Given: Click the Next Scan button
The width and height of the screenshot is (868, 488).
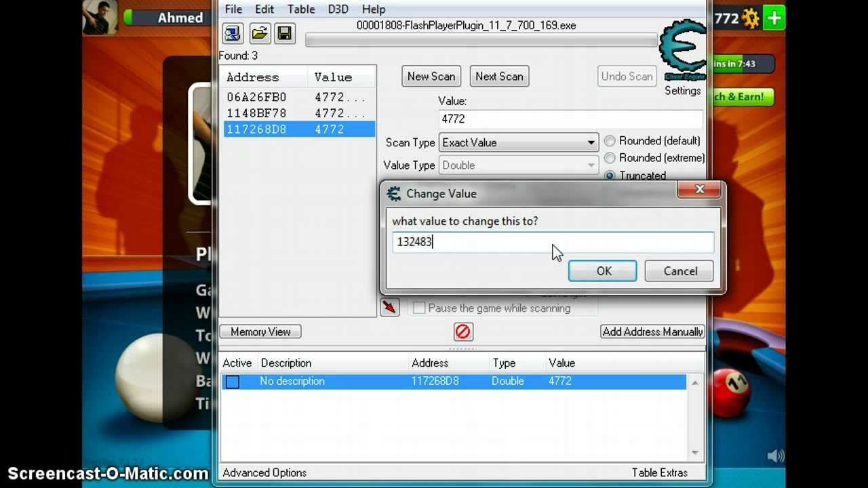Looking at the screenshot, I should (499, 77).
